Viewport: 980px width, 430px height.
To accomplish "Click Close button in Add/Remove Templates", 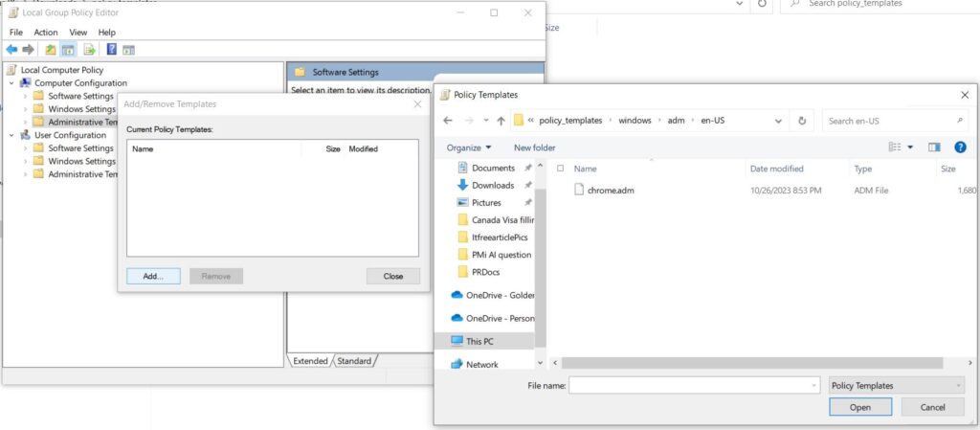I will (393, 276).
